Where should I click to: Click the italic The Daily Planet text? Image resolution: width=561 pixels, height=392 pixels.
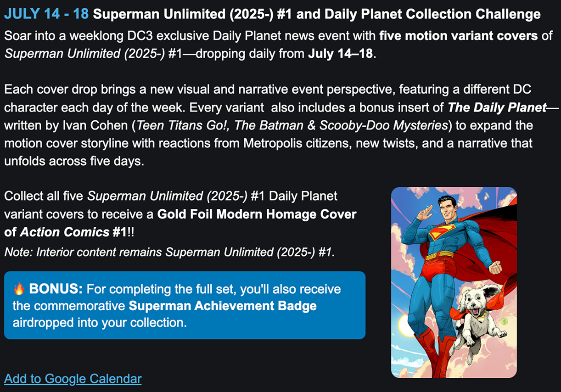coord(497,108)
